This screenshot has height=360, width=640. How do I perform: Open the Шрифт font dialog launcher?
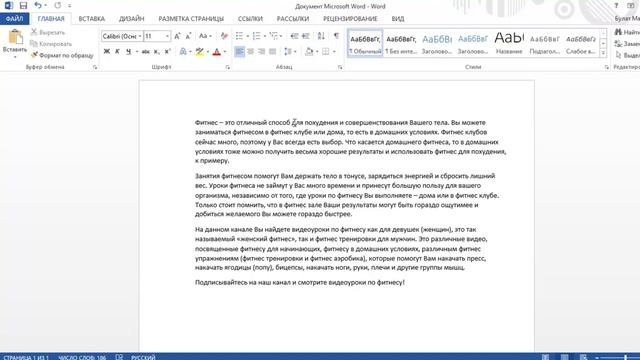coord(228,67)
